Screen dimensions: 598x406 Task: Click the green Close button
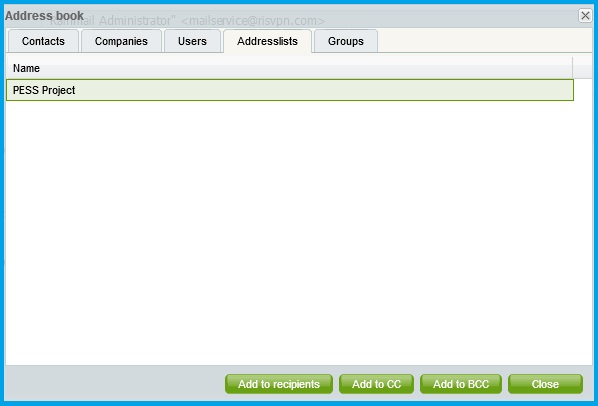tap(545, 384)
